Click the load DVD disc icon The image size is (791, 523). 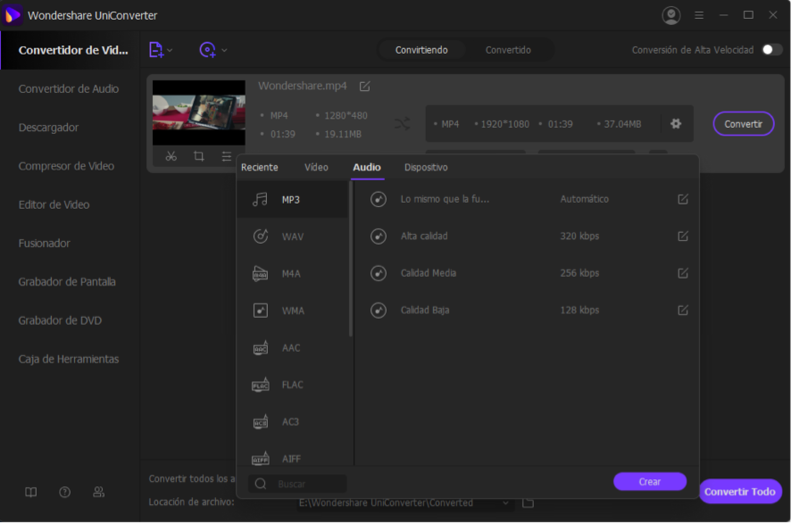pyautogui.click(x=207, y=50)
